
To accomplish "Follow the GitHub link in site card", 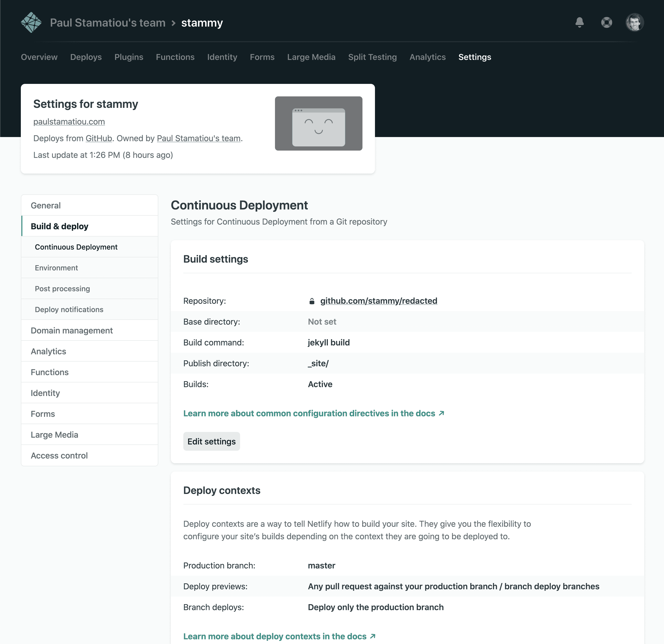I will point(99,138).
